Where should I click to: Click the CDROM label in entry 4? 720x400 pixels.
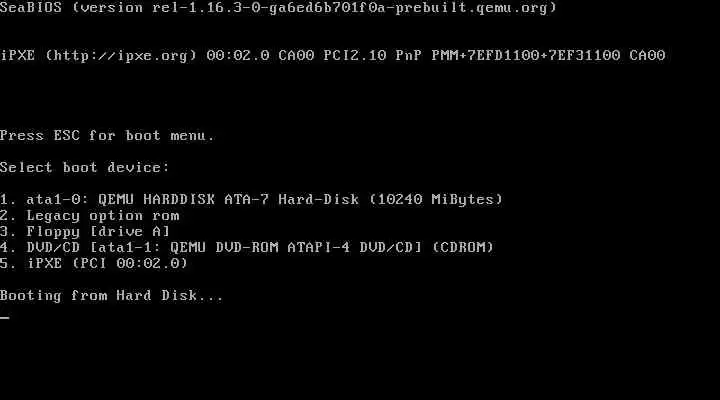[x=463, y=247]
